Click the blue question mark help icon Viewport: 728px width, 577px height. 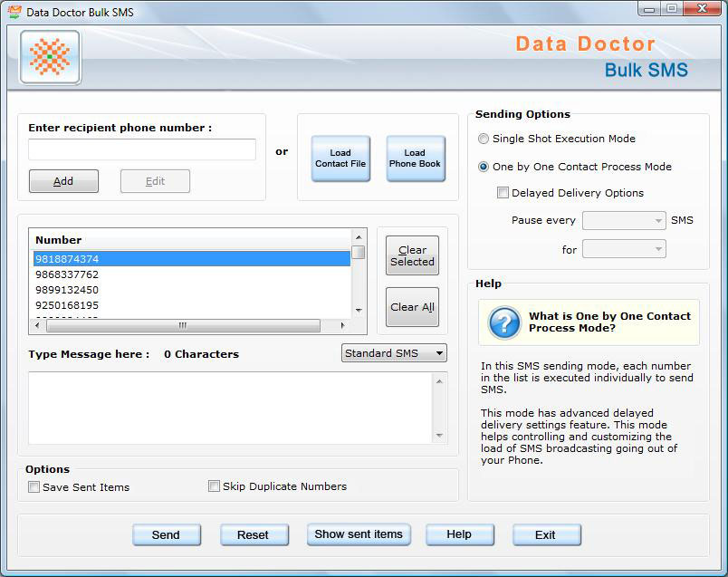503,322
